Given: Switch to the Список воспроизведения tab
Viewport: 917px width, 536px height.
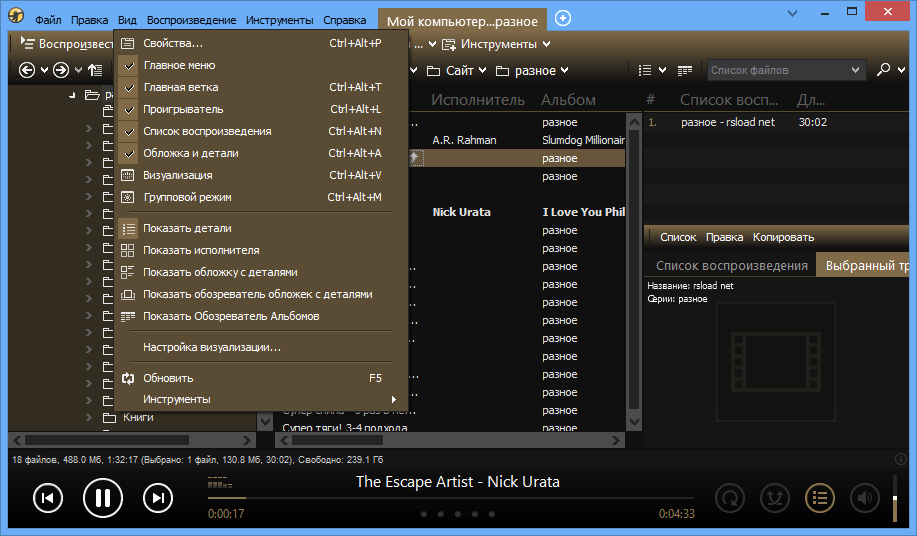Looking at the screenshot, I should click(x=732, y=265).
